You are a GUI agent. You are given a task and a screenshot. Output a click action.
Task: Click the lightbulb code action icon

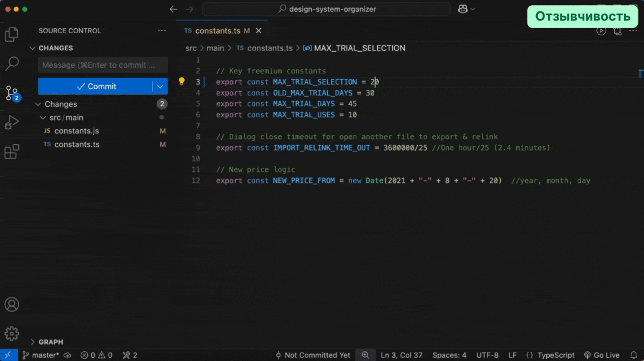(182, 81)
